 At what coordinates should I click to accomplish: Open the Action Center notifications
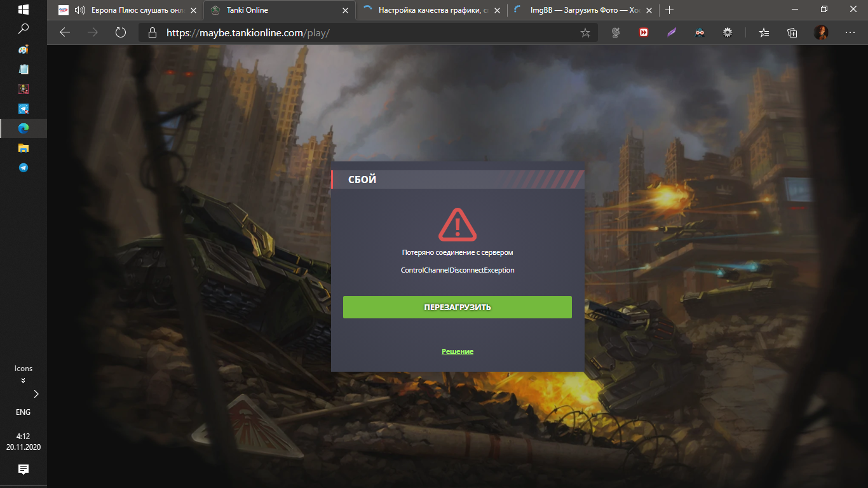24,470
